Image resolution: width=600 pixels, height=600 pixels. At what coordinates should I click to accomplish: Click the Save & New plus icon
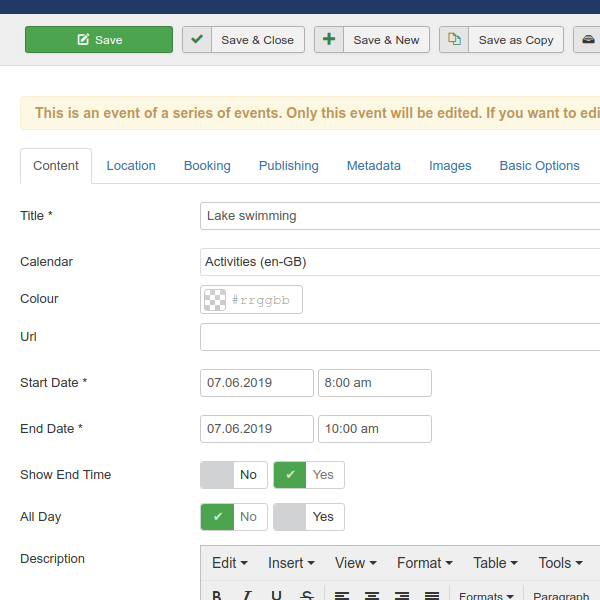click(329, 40)
